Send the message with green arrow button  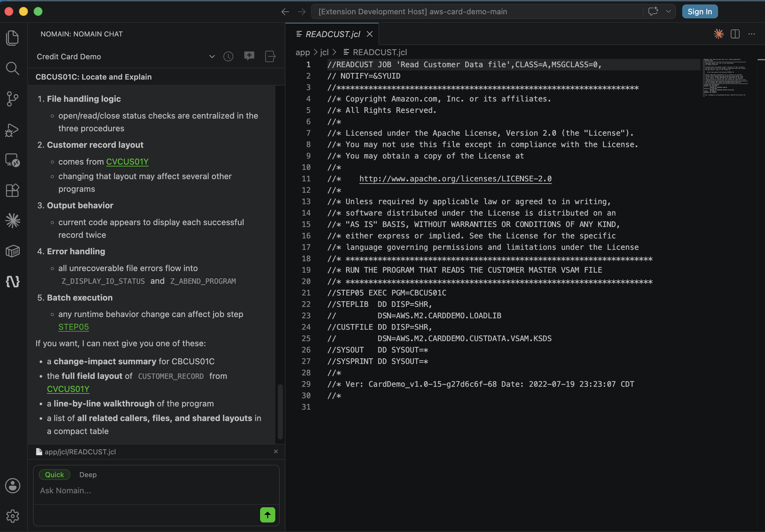click(268, 515)
